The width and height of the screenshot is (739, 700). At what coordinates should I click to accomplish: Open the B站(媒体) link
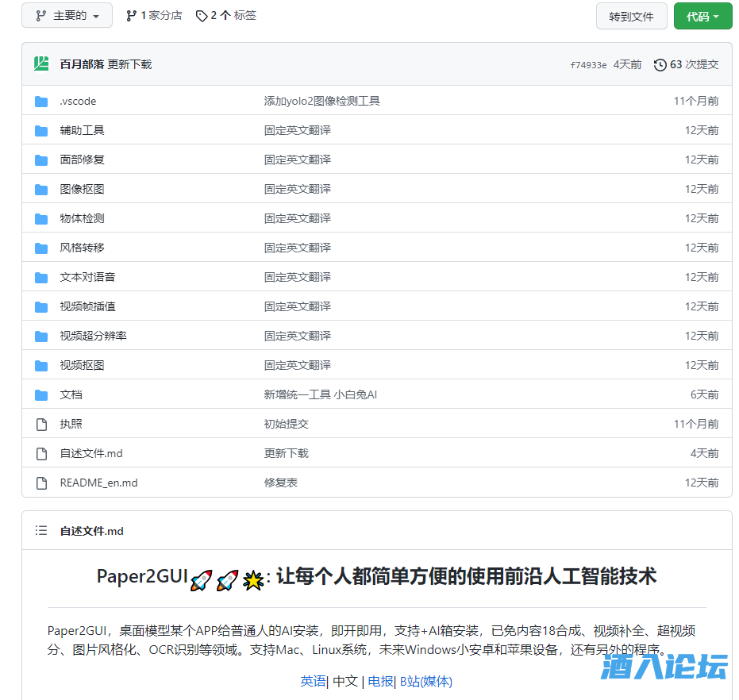click(425, 681)
